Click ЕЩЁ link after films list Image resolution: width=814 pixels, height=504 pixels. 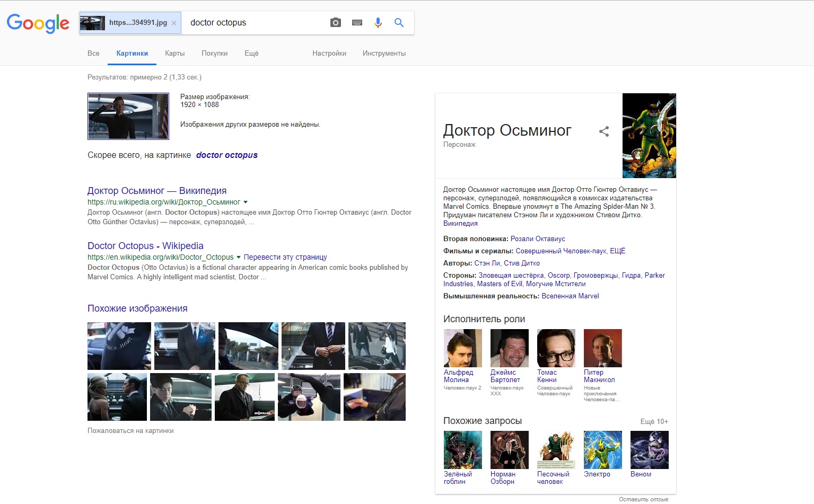click(x=618, y=251)
